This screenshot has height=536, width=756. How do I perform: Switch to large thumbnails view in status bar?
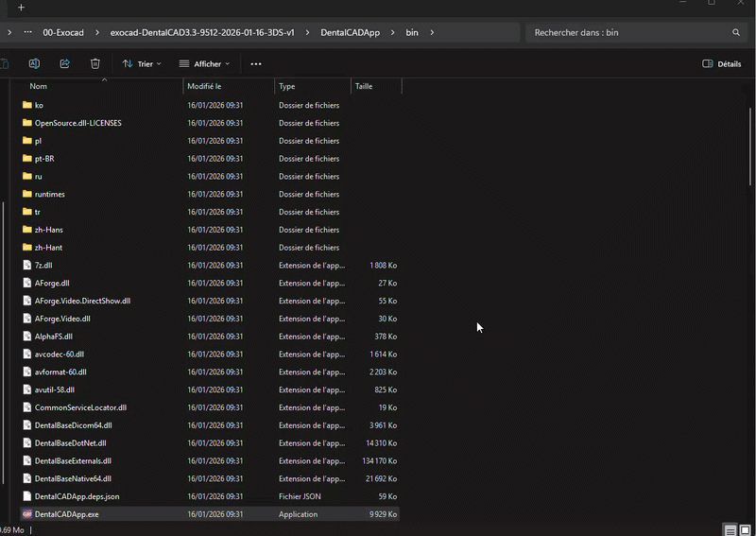point(746,529)
